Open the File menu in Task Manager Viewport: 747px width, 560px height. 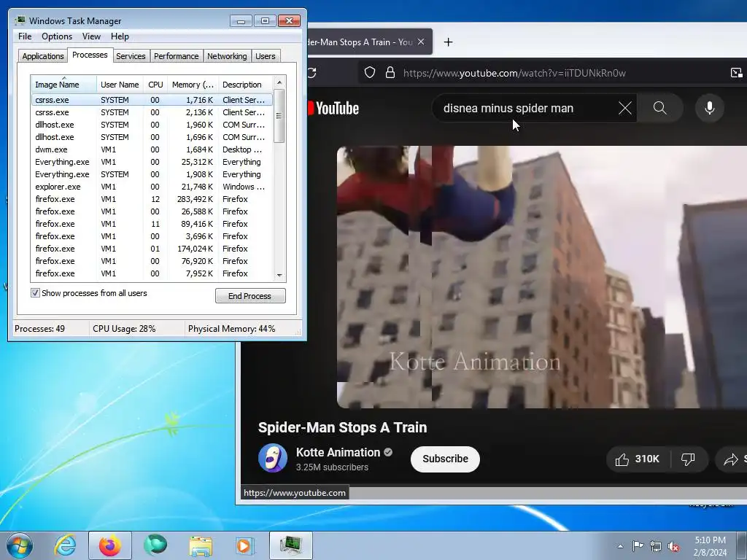point(25,36)
